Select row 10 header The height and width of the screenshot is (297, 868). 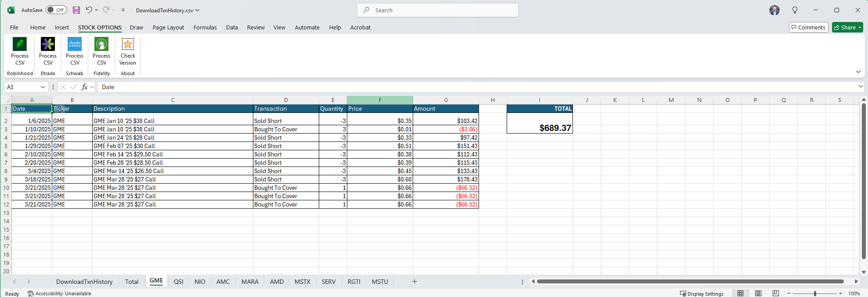click(6, 188)
